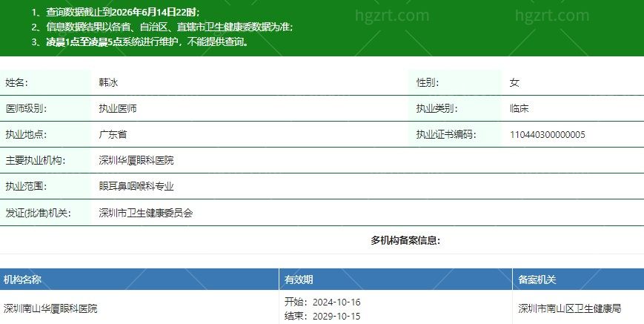Select the location value 广东省
644x324 pixels.
pyautogui.click(x=113, y=134)
